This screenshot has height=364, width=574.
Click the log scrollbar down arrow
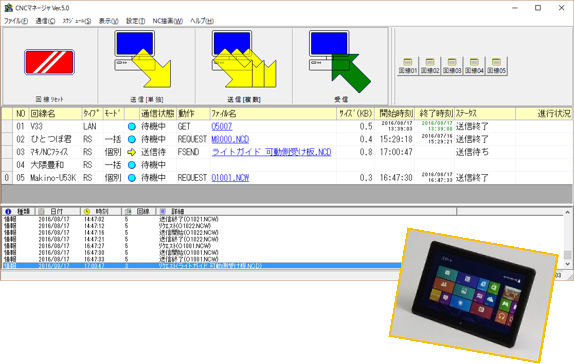(x=567, y=264)
